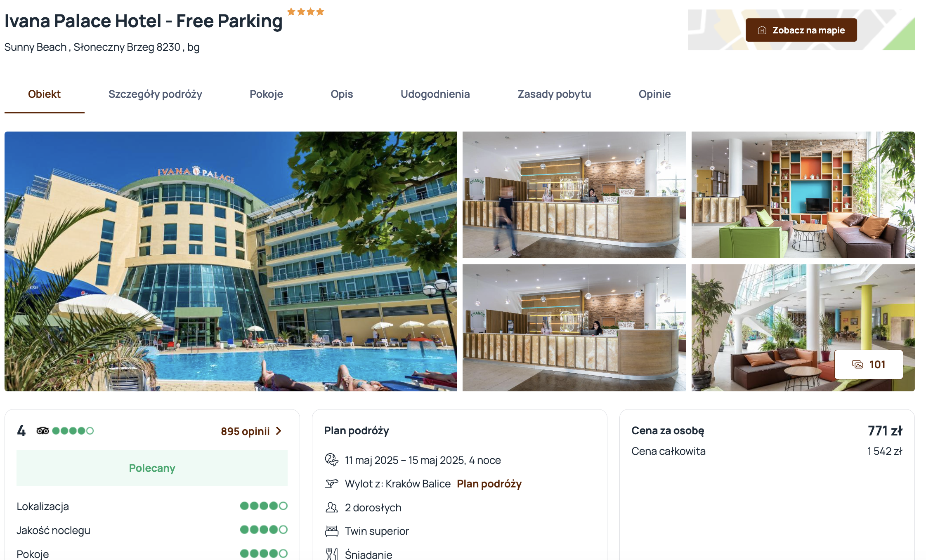Screen dimensions: 926x560
Task: Click the hotel icon in the map button
Action: (x=762, y=30)
